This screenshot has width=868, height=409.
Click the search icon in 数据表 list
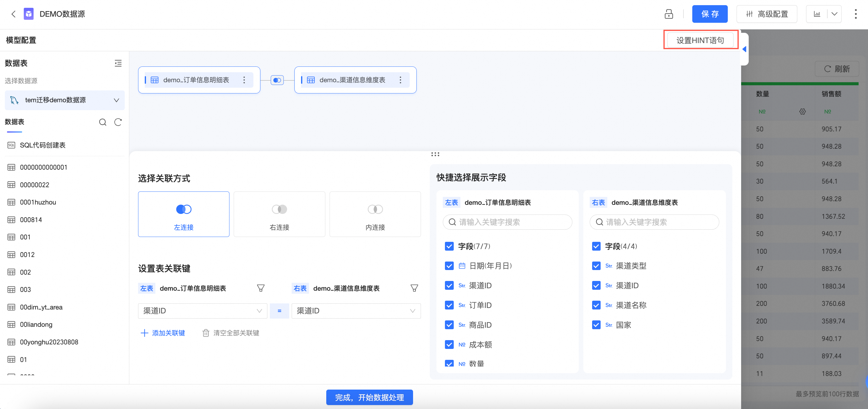[103, 122]
